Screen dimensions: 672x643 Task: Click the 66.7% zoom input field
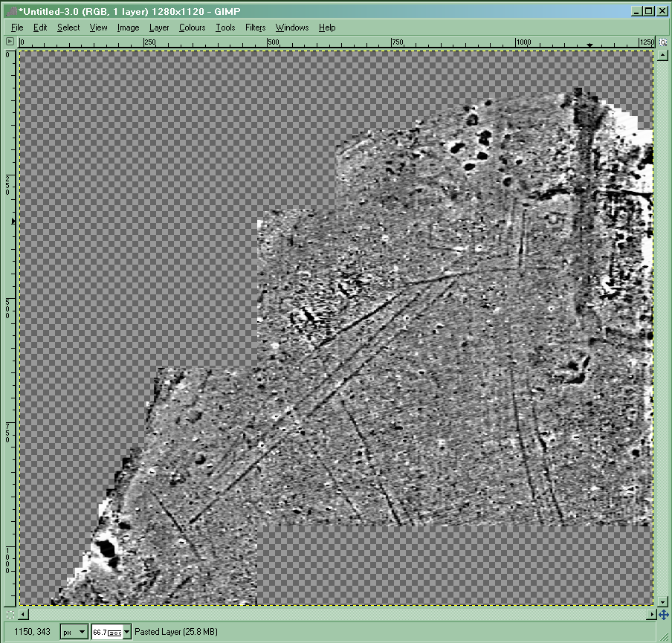(107, 632)
